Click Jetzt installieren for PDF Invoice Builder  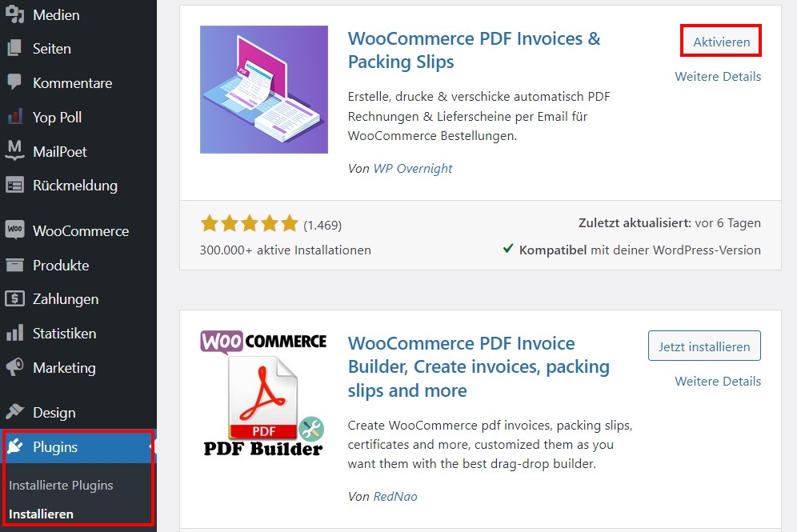(704, 346)
